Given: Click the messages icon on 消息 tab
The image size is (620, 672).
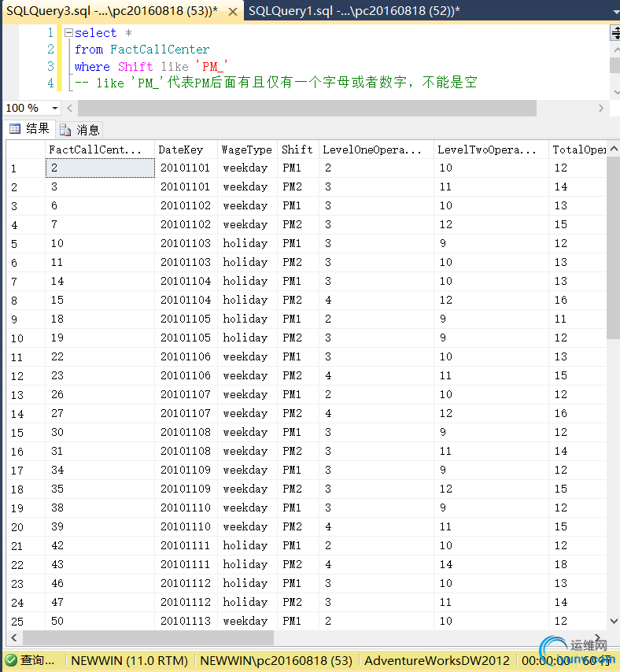Looking at the screenshot, I should point(65,130).
